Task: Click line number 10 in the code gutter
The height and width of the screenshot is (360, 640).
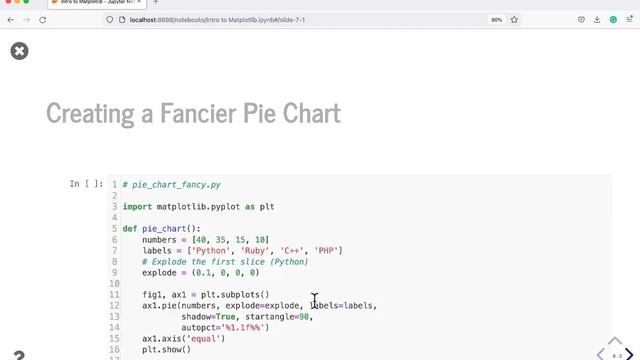Action: pyautogui.click(x=114, y=284)
